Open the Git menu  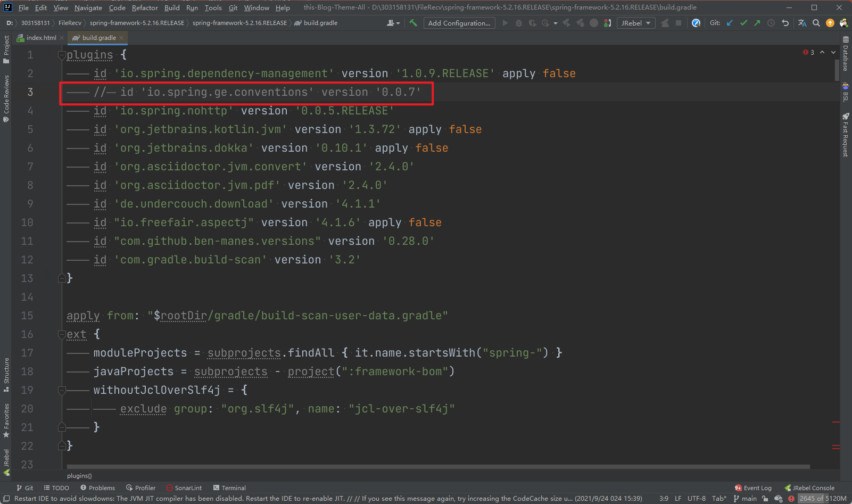click(x=233, y=7)
